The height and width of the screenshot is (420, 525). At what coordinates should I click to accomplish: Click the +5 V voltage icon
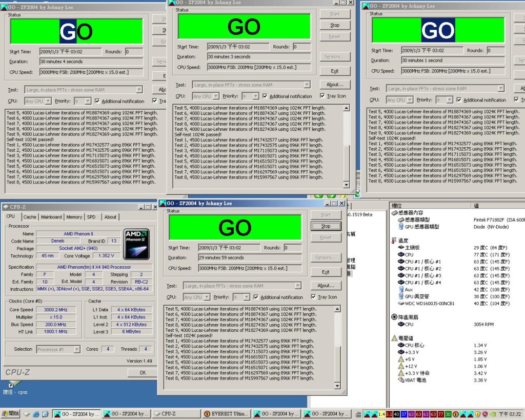point(401,359)
